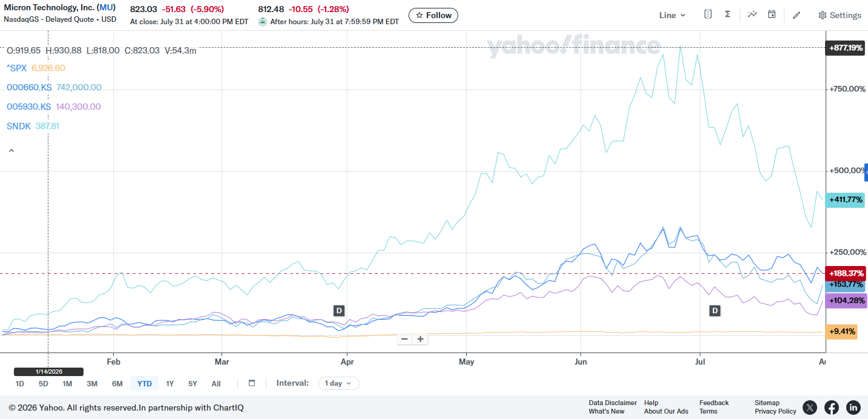Click the +104.28% purple price label
The width and height of the screenshot is (868, 419).
846,301
